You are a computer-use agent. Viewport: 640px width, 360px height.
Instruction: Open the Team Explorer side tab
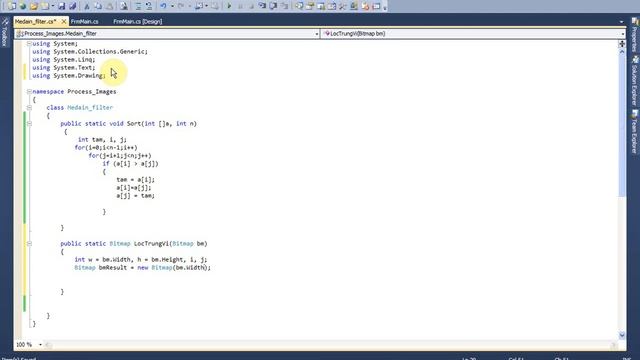pyautogui.click(x=635, y=131)
